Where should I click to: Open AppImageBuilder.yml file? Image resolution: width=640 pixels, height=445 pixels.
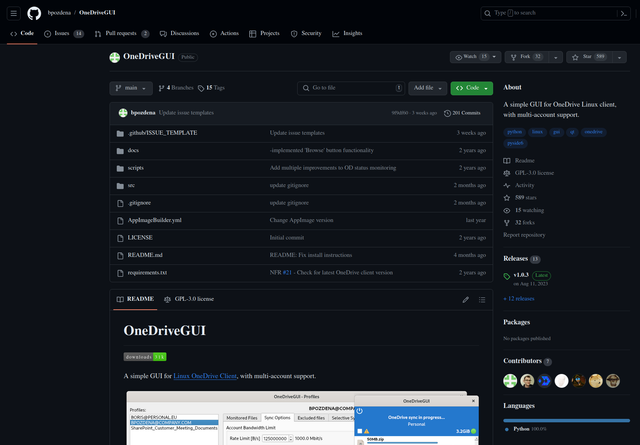(154, 220)
